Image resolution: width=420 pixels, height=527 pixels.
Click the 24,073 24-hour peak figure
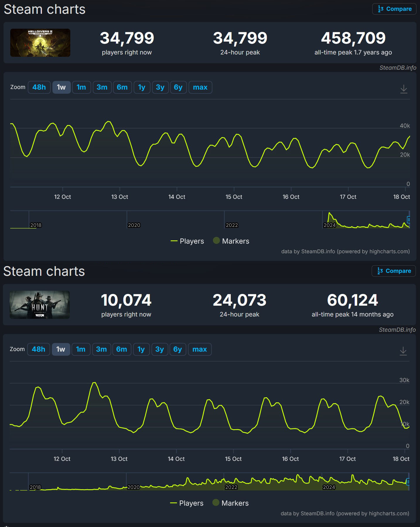click(240, 300)
